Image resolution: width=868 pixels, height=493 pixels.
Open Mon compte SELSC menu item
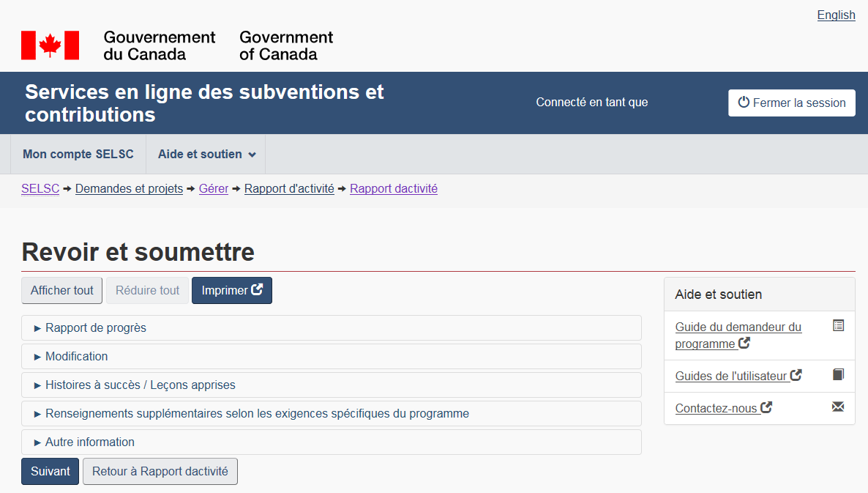78,155
